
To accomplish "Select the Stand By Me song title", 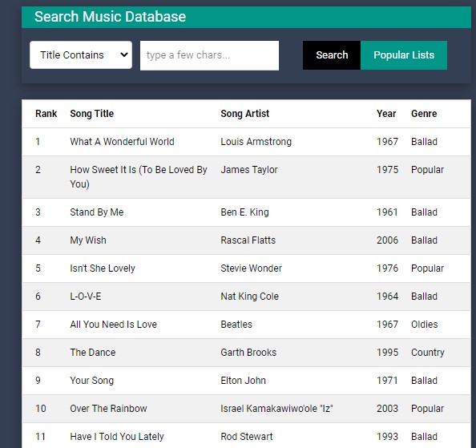I will [x=97, y=212].
